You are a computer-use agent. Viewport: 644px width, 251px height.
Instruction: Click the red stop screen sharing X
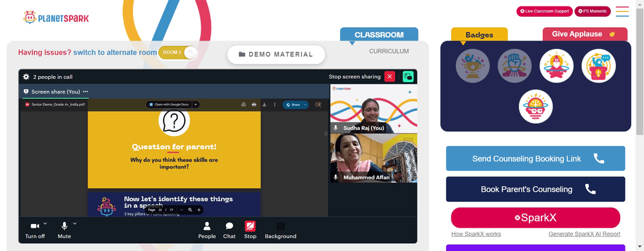pos(390,77)
